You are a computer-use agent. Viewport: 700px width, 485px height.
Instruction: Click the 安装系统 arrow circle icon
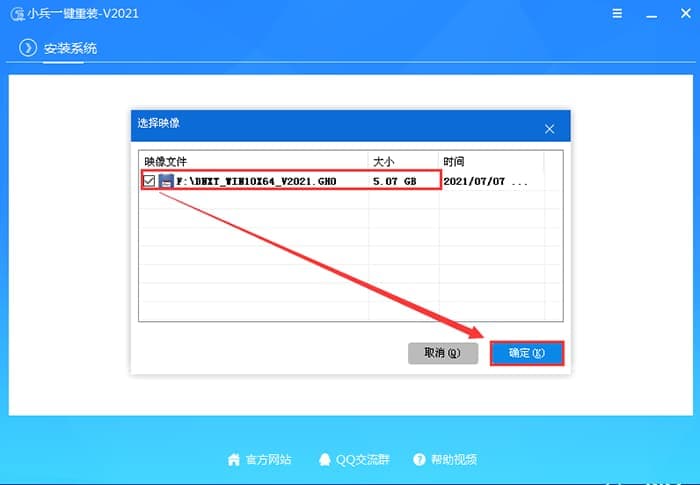coord(28,49)
